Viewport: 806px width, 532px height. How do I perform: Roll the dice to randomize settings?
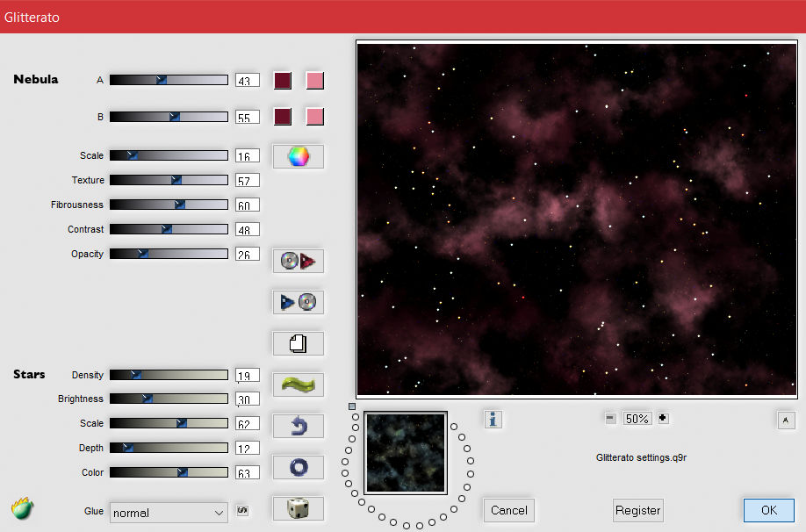(299, 508)
